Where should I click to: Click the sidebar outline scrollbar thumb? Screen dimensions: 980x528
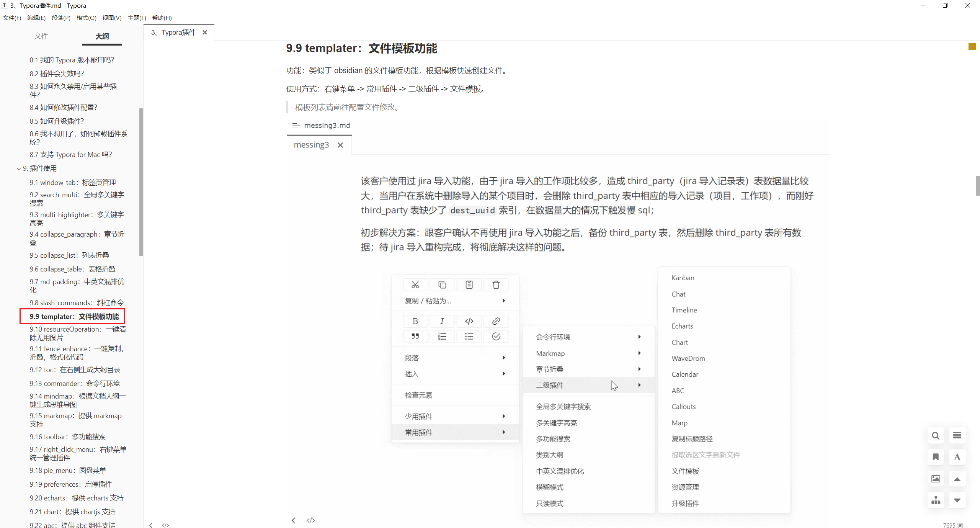141,182
